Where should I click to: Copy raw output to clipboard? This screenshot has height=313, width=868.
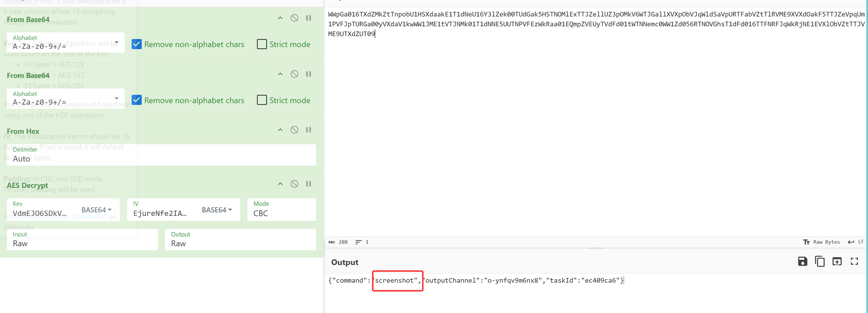click(x=820, y=261)
